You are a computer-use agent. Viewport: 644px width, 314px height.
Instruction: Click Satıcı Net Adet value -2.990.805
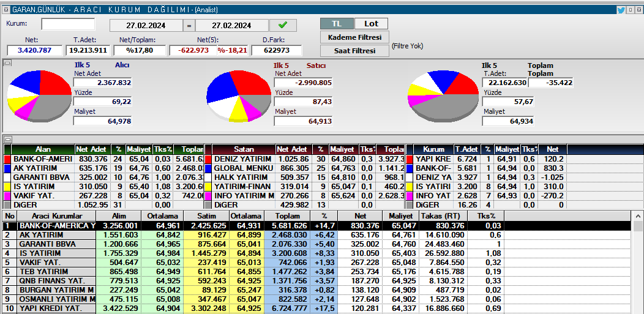(x=304, y=83)
